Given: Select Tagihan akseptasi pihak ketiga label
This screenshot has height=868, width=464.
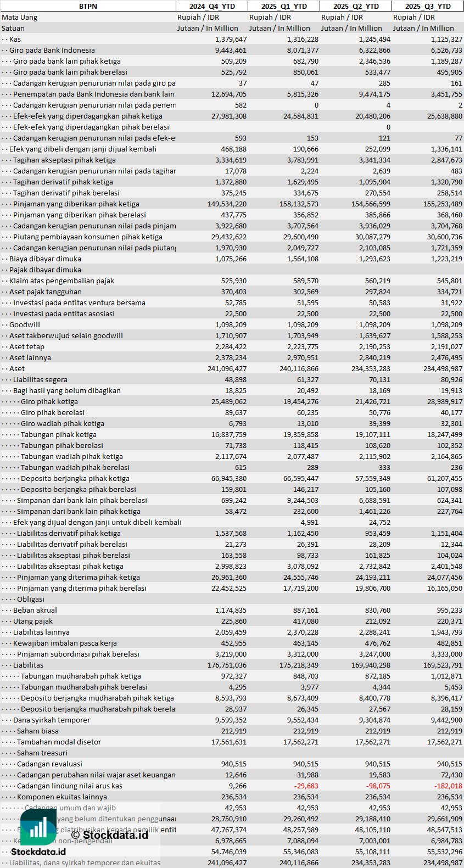Looking at the screenshot, I should [64, 160].
